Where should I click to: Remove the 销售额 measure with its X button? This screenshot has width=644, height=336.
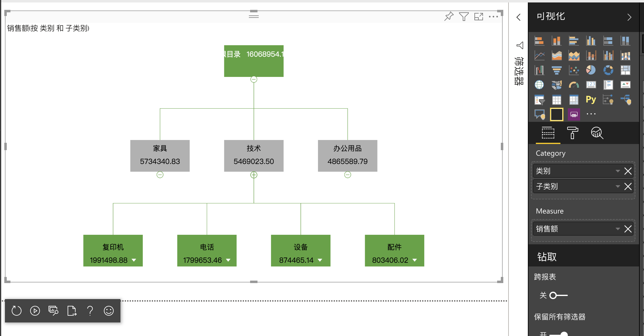click(x=628, y=229)
